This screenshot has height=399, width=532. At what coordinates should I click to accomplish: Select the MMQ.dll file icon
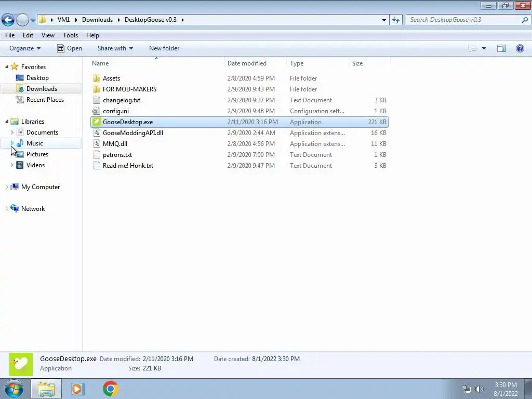tap(96, 143)
